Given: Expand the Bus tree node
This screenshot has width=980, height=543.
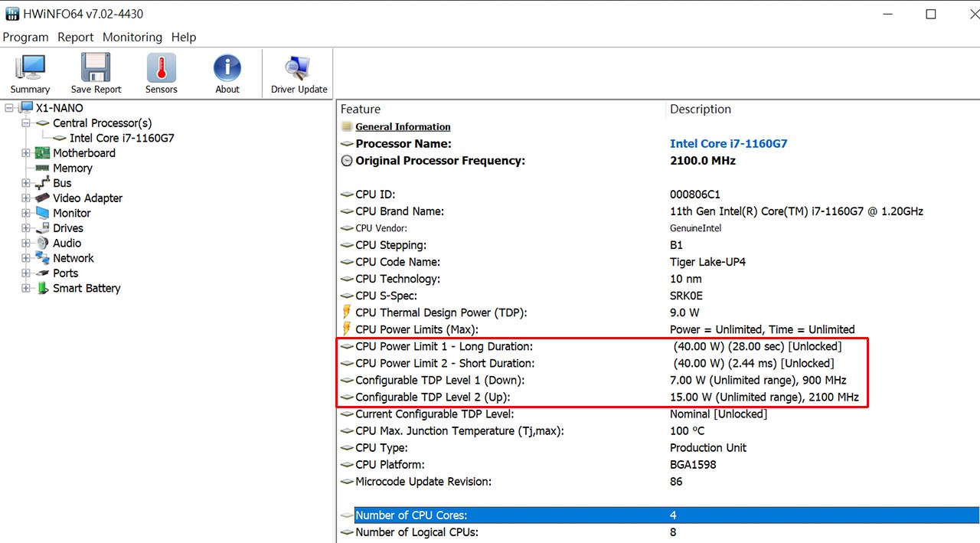Looking at the screenshot, I should point(26,183).
